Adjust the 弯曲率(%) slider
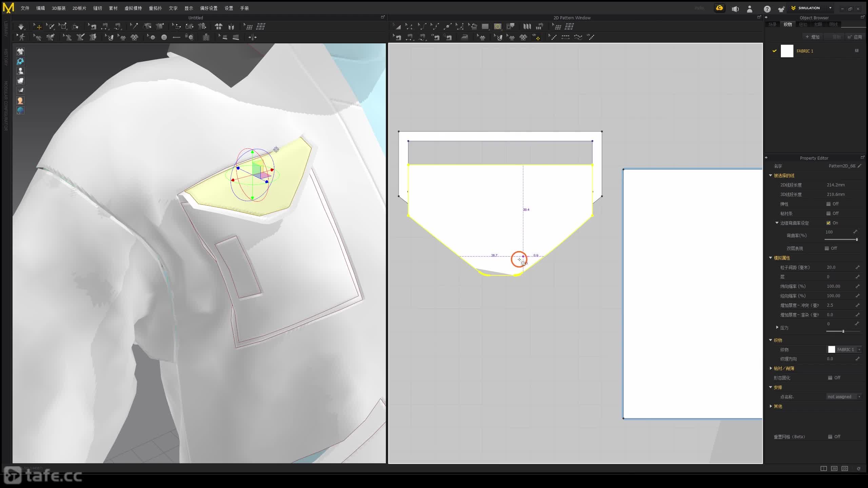868x488 pixels. pyautogui.click(x=842, y=240)
